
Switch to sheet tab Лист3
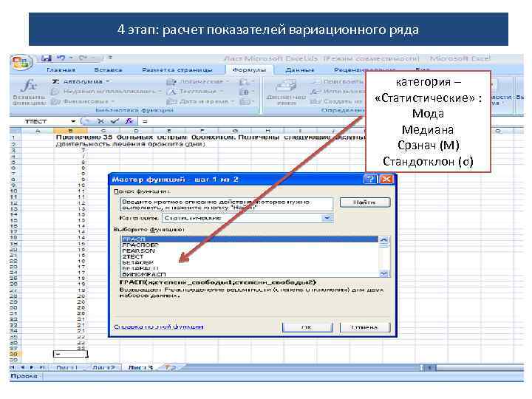(x=140, y=368)
